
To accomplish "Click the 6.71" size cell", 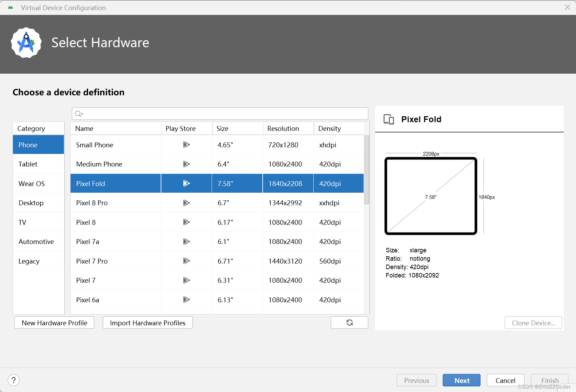I will [x=237, y=261].
